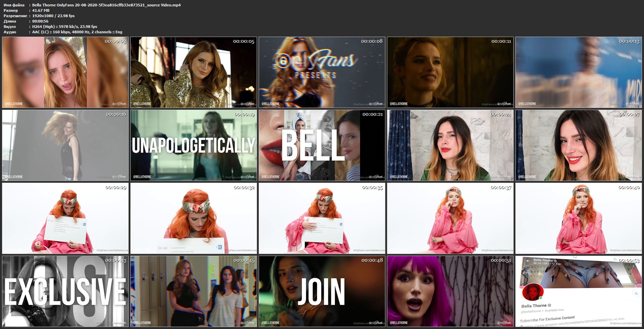This screenshot has width=644, height=329.
Task: Click the JOIN frame at 00:00:48
Action: point(322,291)
